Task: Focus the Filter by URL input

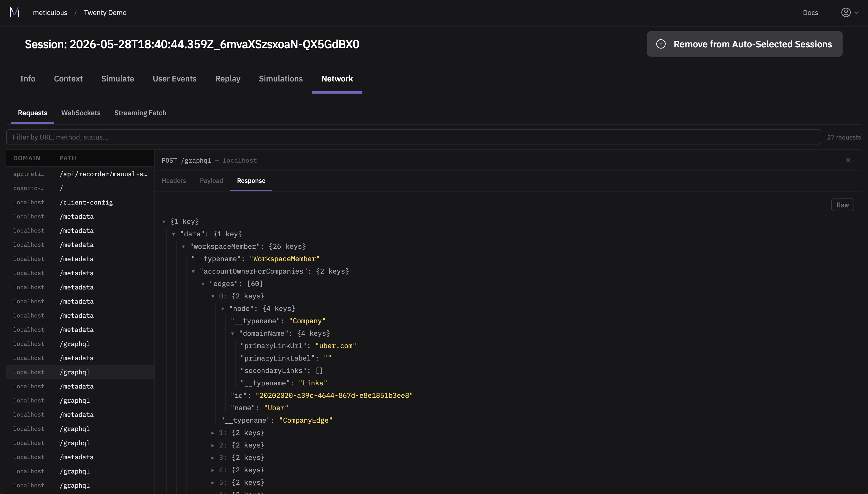Action: pyautogui.click(x=413, y=137)
